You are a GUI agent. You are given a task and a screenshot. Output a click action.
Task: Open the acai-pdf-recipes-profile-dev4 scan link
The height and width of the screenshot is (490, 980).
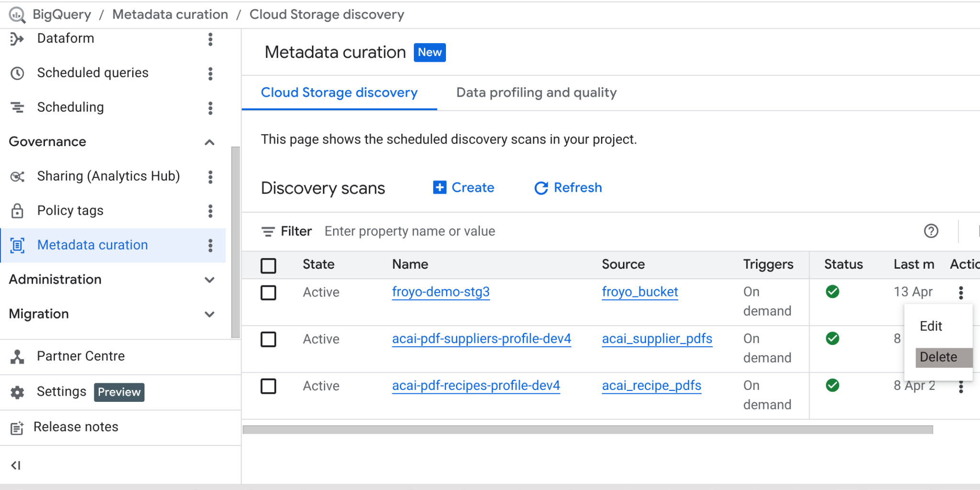coord(476,386)
